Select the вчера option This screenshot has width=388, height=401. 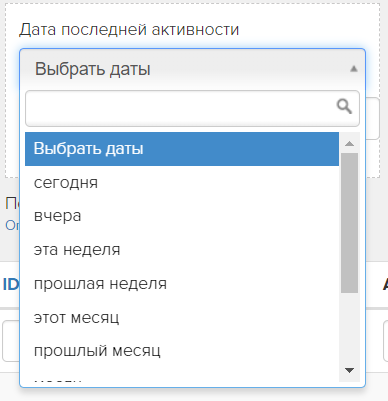(182, 216)
